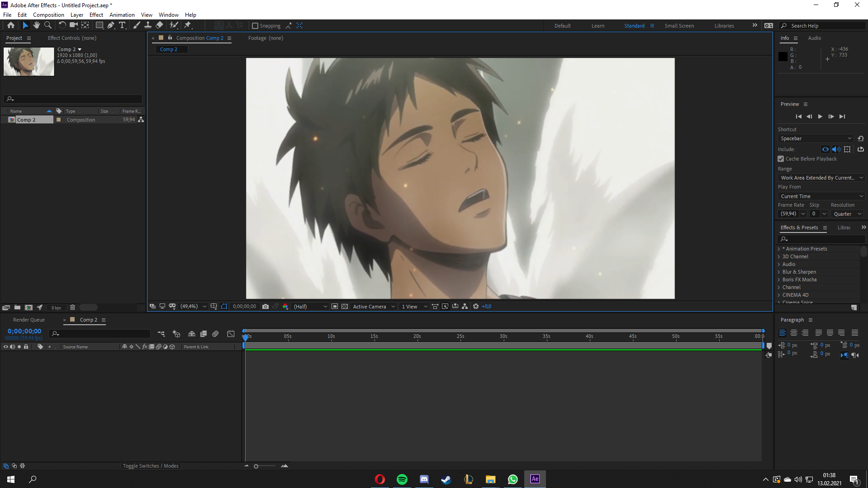Enable the Snapping checkbox
The width and height of the screenshot is (868, 488).
(x=255, y=26)
